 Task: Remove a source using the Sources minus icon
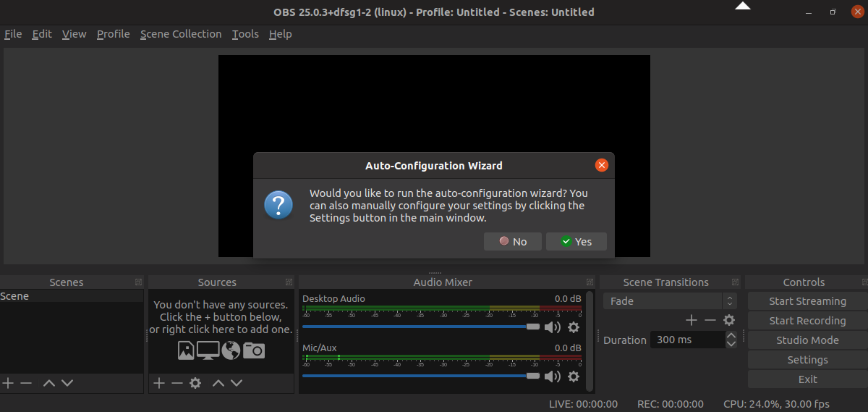click(176, 383)
